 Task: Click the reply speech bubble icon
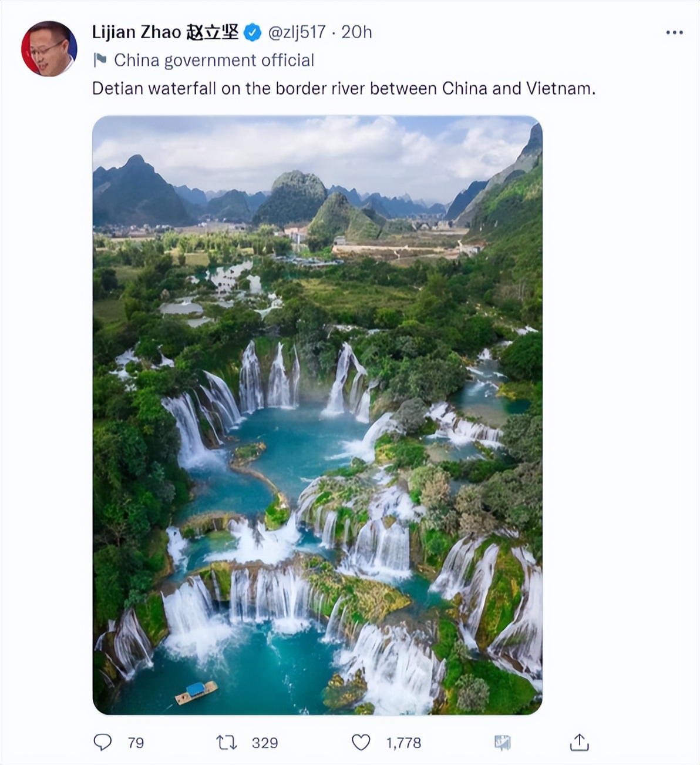[103, 742]
